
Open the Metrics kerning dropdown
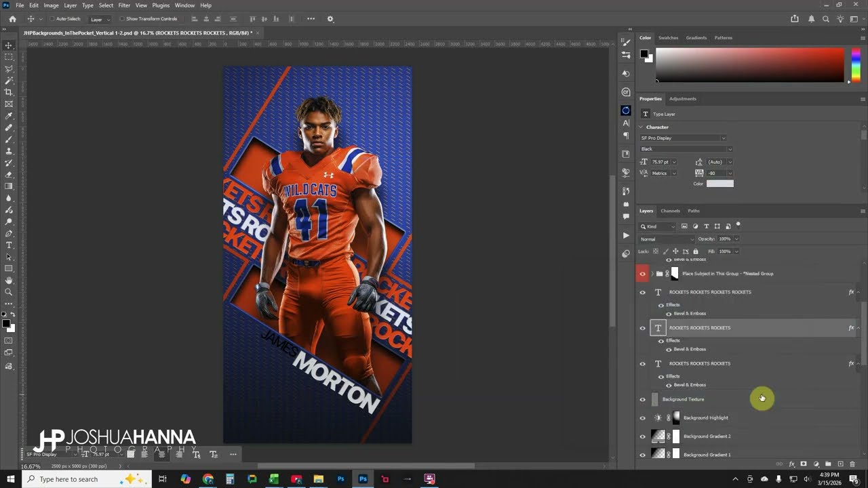pos(673,173)
